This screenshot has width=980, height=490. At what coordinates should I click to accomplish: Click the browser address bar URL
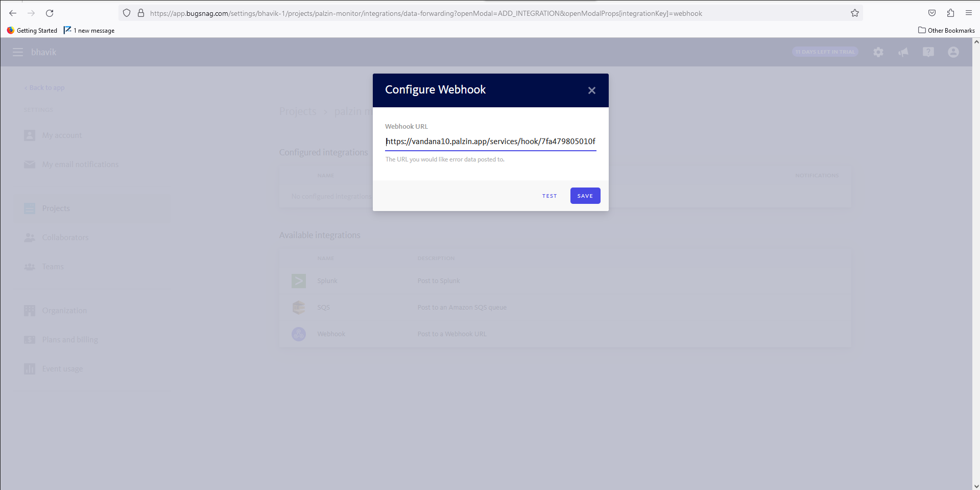[x=426, y=13]
